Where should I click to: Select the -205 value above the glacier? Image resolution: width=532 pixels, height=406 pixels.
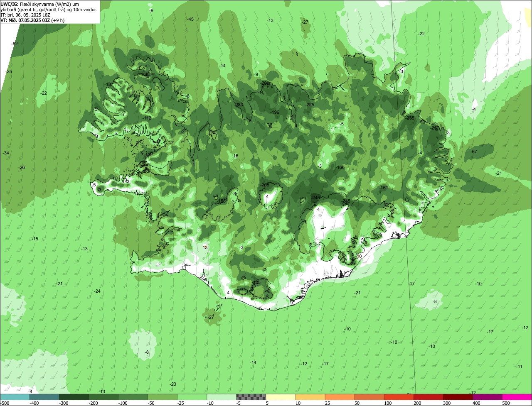(x=265, y=185)
